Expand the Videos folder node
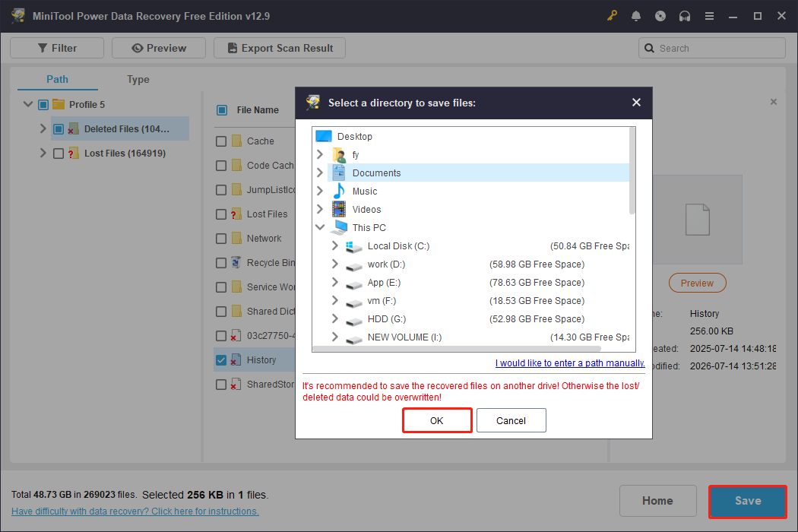Image resolution: width=798 pixels, height=532 pixels. (x=320, y=209)
